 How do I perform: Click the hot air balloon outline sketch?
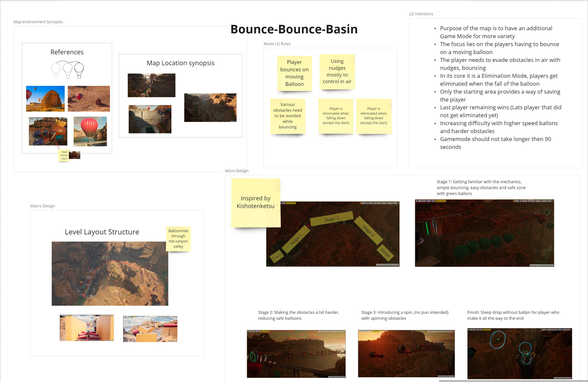[67, 69]
